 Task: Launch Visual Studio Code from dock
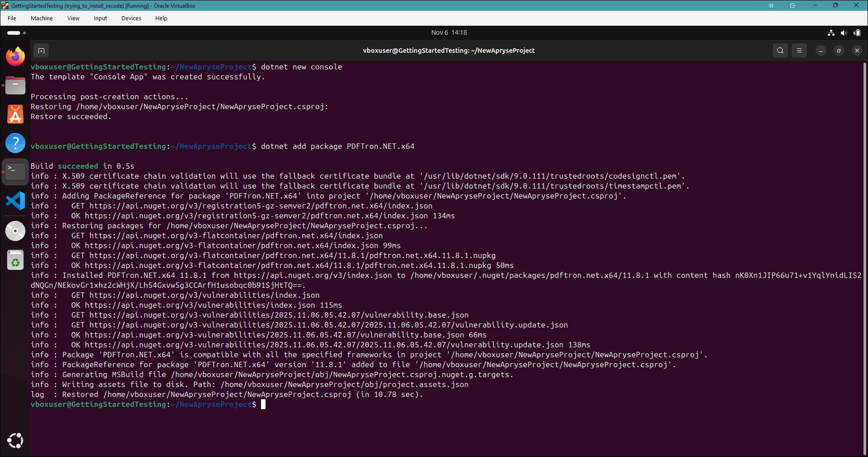click(15, 201)
